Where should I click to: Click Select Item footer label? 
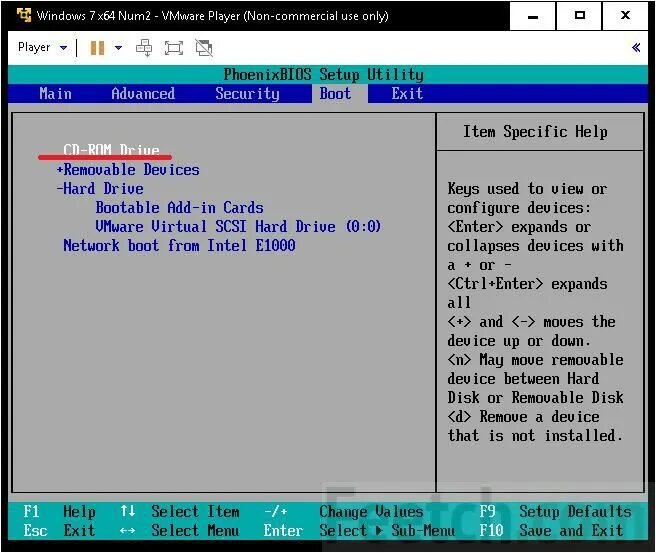tap(195, 511)
